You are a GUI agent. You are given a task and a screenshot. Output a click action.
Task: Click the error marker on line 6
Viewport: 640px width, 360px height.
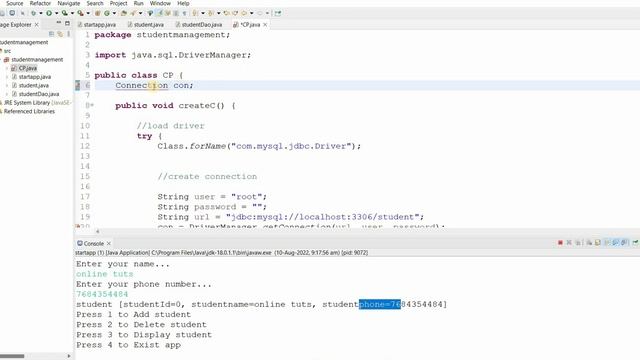tap(78, 85)
